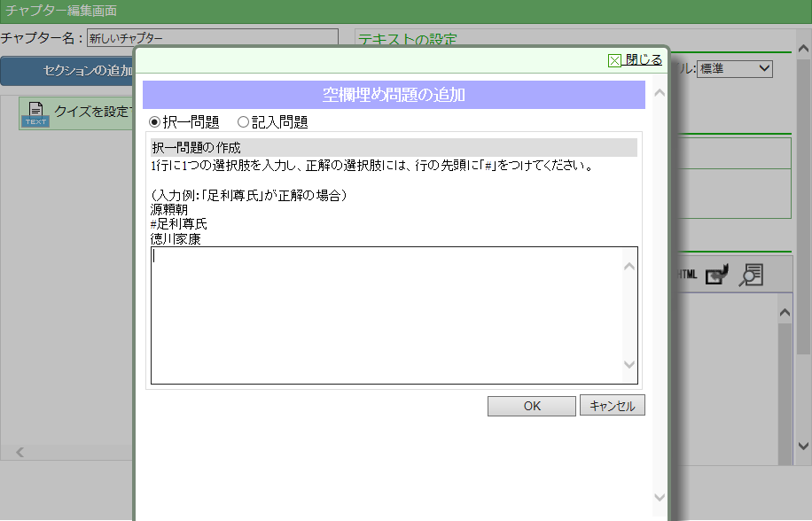
Task: Click the example line #足利尊氏
Action: click(179, 224)
